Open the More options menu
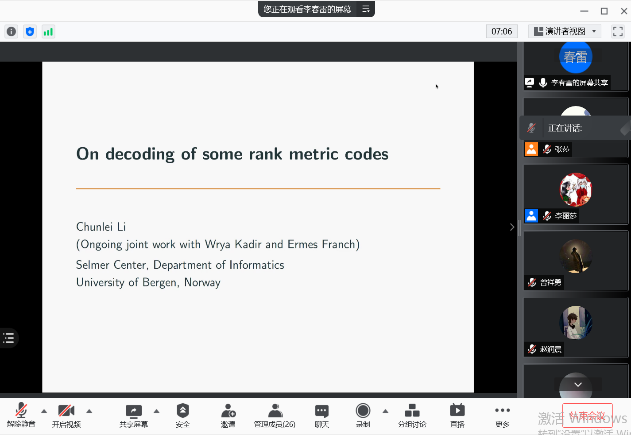 (502, 414)
